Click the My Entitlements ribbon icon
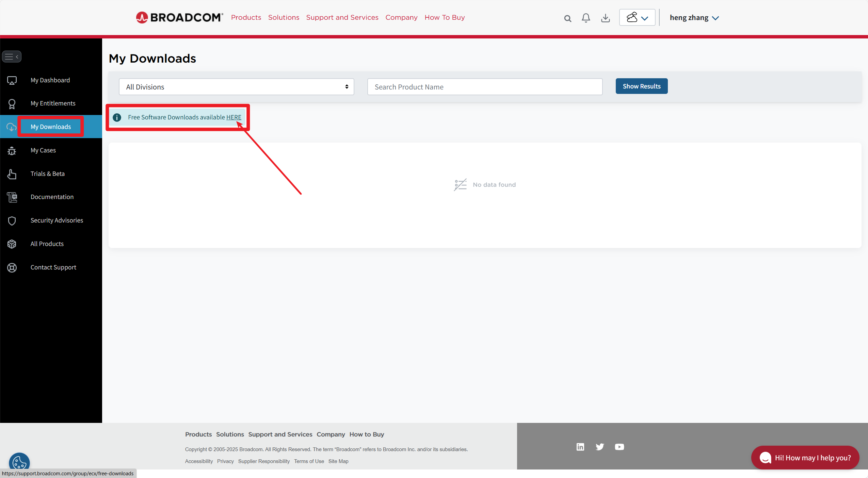868x478 pixels. coord(12,104)
